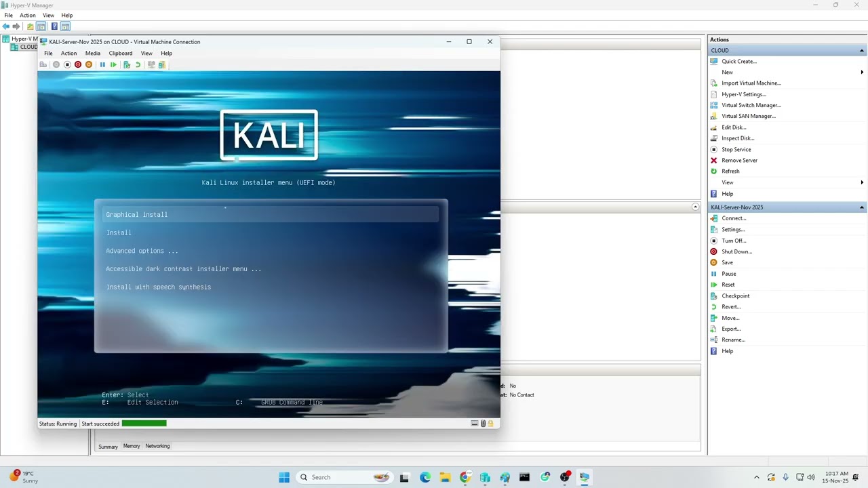868x488 pixels.
Task: Click the Revert toolbar icon
Action: pos(138,64)
